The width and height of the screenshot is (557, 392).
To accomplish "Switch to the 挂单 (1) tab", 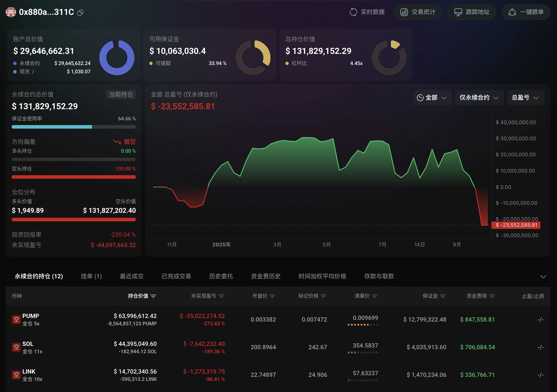I will [x=91, y=276].
